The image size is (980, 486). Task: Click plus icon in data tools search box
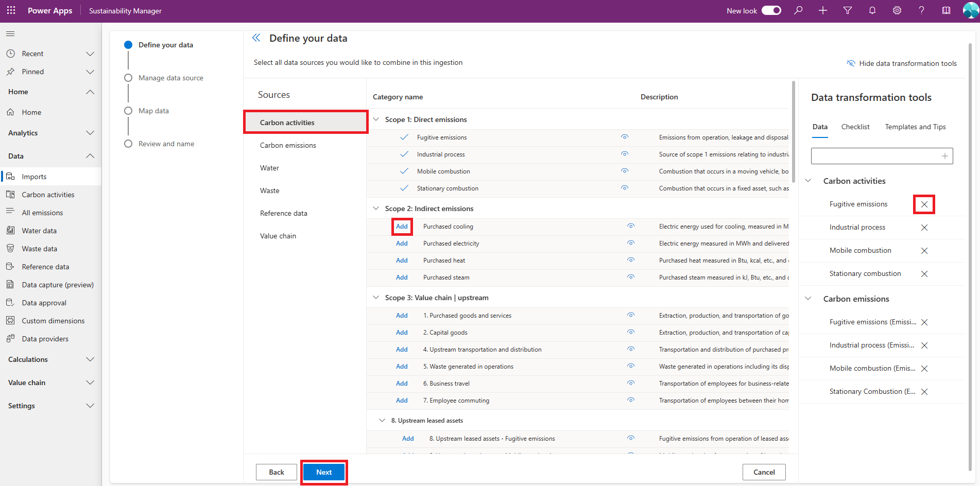(x=945, y=156)
